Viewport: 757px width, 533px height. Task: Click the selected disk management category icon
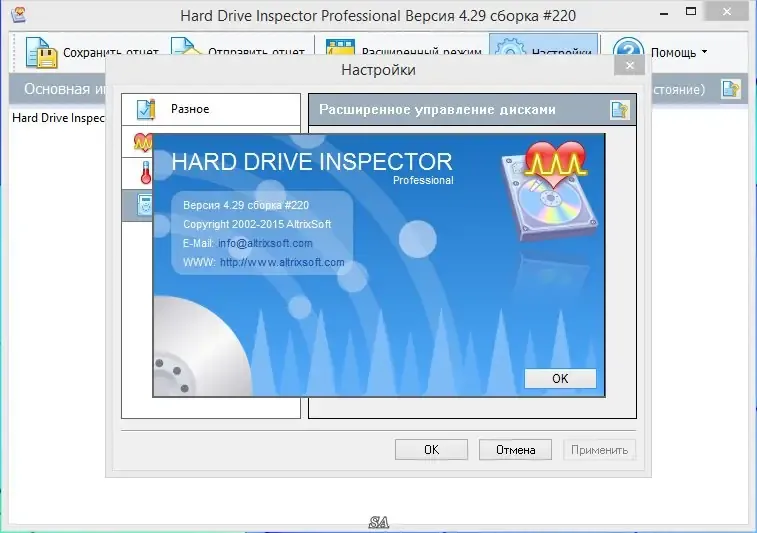click(x=145, y=205)
